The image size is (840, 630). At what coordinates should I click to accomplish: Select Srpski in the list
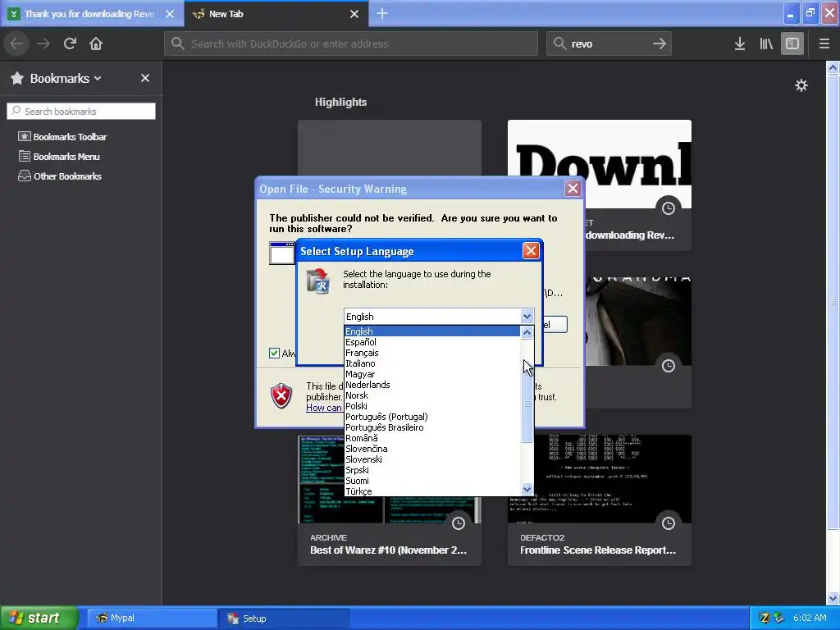tap(431, 470)
